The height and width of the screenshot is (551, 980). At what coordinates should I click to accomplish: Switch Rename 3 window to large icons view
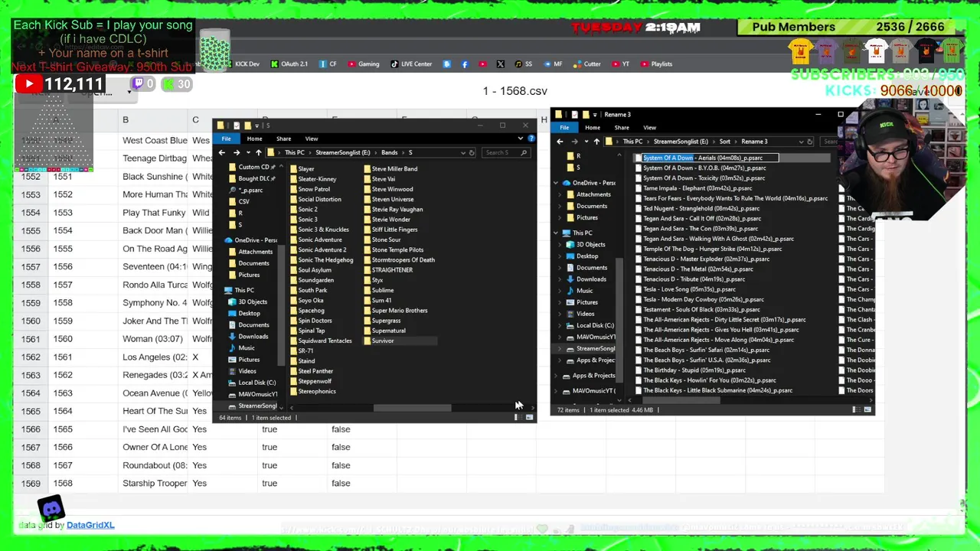[x=867, y=409]
